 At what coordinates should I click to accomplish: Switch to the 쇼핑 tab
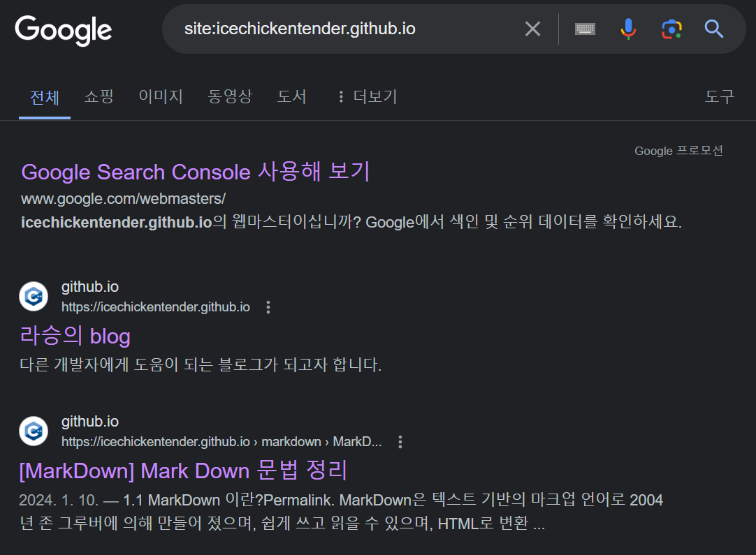pyautogui.click(x=99, y=96)
